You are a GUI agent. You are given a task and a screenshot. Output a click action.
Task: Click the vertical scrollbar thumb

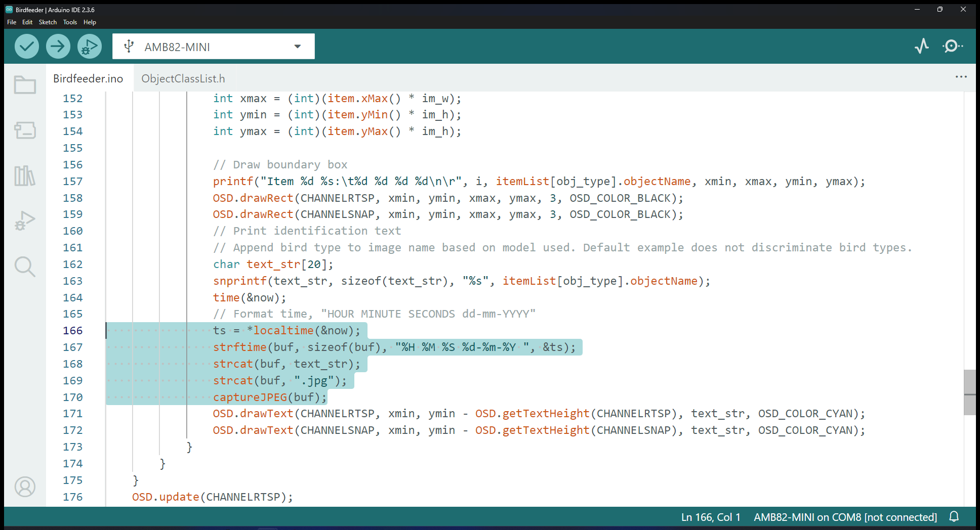coord(969,392)
